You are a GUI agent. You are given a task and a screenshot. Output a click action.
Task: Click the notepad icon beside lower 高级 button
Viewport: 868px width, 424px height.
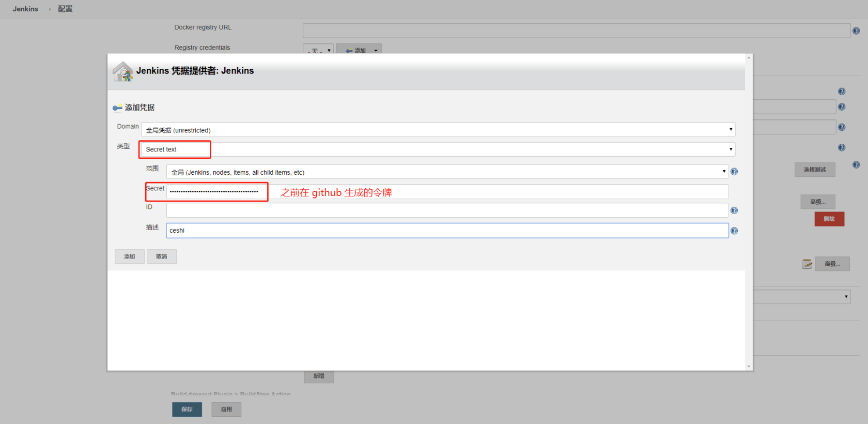tap(807, 264)
